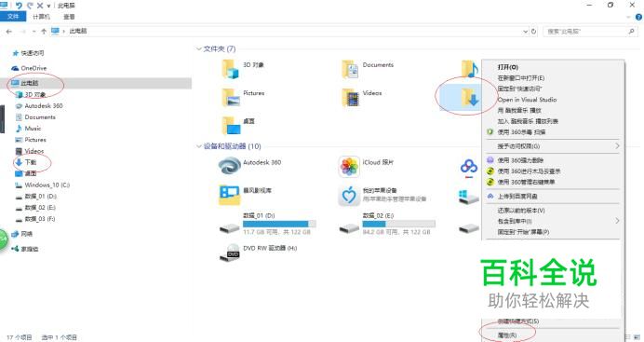Viewport: 644px width, 342px height.
Task: Collapse the 设备和驱动器 (10) group
Action: click(199, 146)
